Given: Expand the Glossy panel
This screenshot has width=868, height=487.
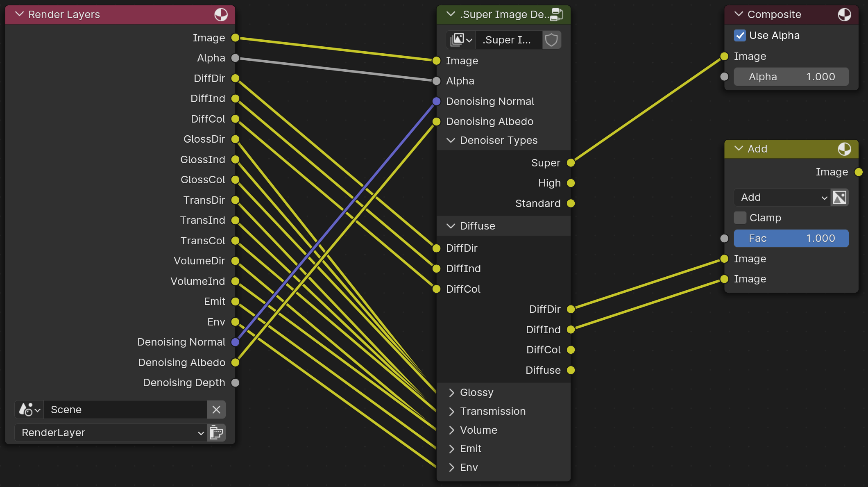Looking at the screenshot, I should 451,393.
